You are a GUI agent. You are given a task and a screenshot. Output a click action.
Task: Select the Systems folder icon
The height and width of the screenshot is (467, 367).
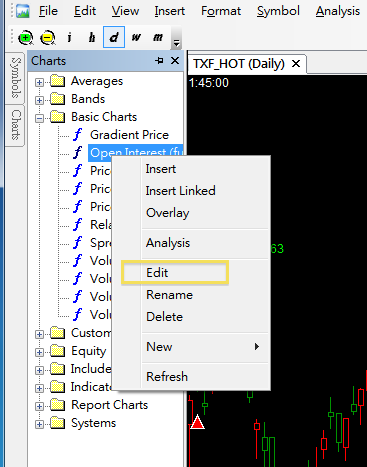(57, 423)
